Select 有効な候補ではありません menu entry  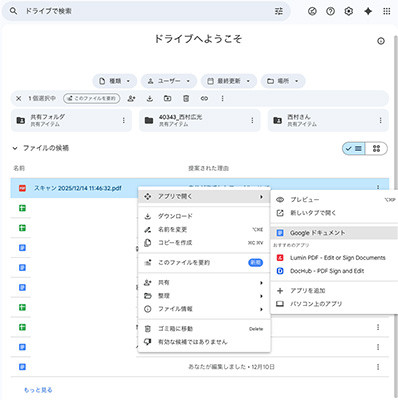204,342
